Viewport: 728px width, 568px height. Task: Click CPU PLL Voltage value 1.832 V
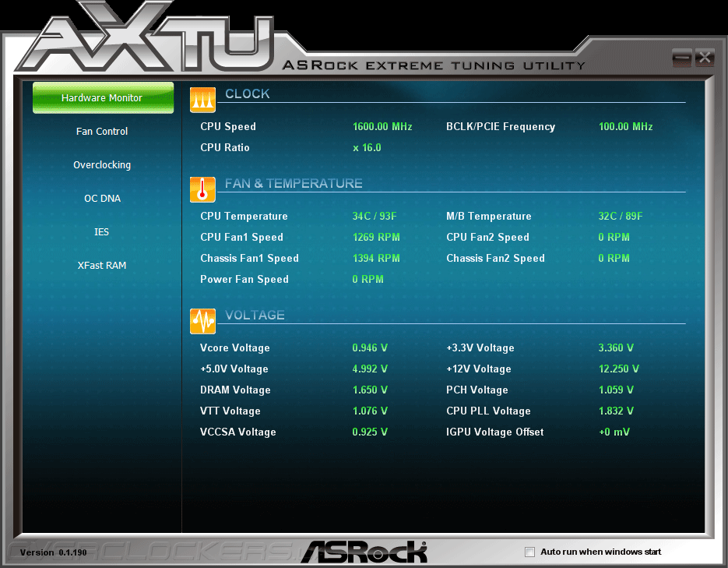[x=616, y=411]
